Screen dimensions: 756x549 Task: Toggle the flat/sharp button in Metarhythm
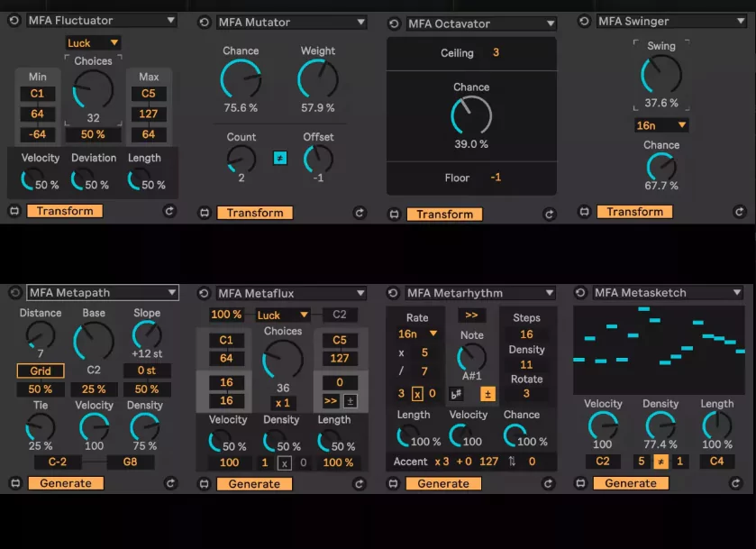456,394
